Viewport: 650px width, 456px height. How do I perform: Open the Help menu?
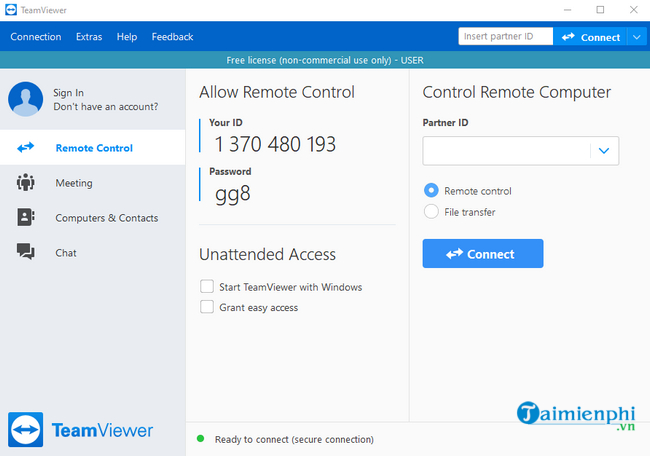click(x=126, y=37)
